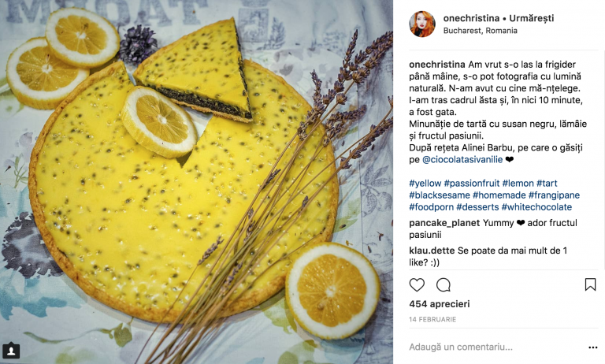Open the #frangipane hashtag
This screenshot has width=605, height=364.
click(554, 195)
